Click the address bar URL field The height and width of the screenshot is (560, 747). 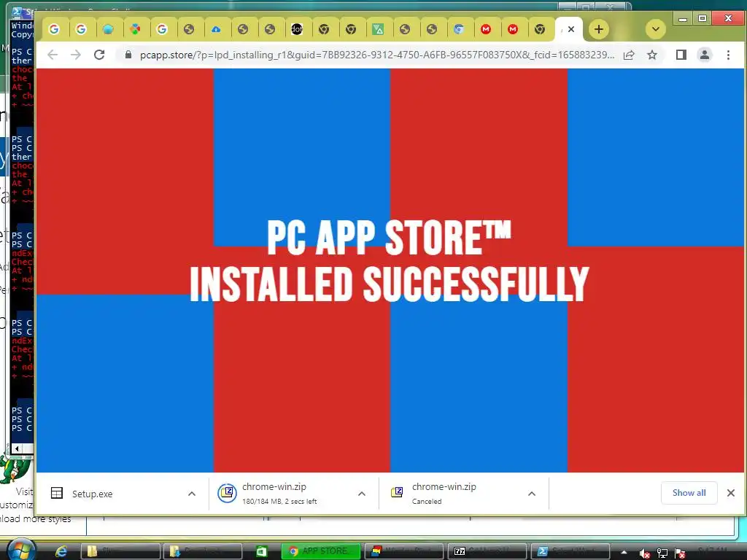(x=377, y=55)
